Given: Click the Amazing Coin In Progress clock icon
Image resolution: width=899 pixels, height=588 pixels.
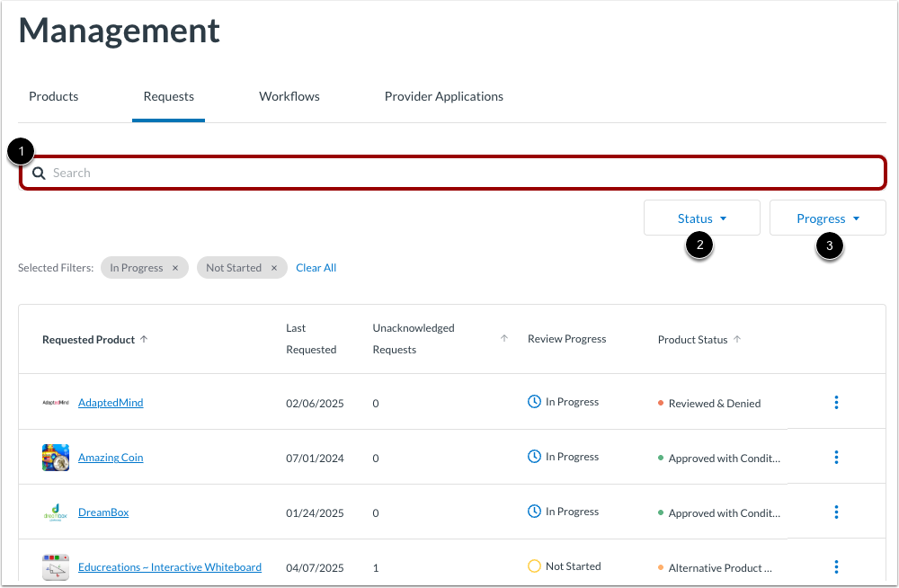Looking at the screenshot, I should (534, 457).
